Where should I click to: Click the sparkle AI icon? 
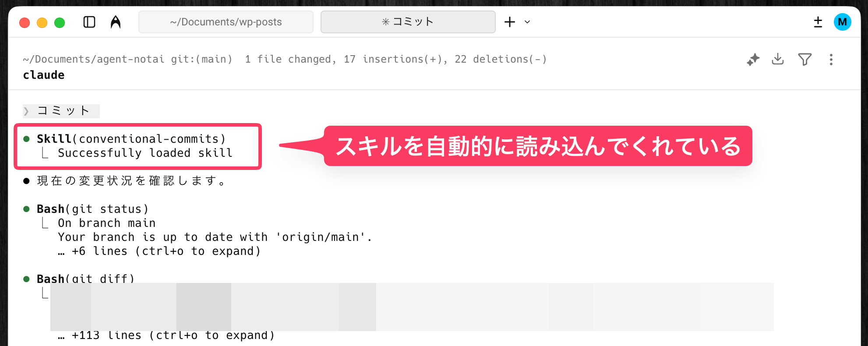tap(753, 60)
